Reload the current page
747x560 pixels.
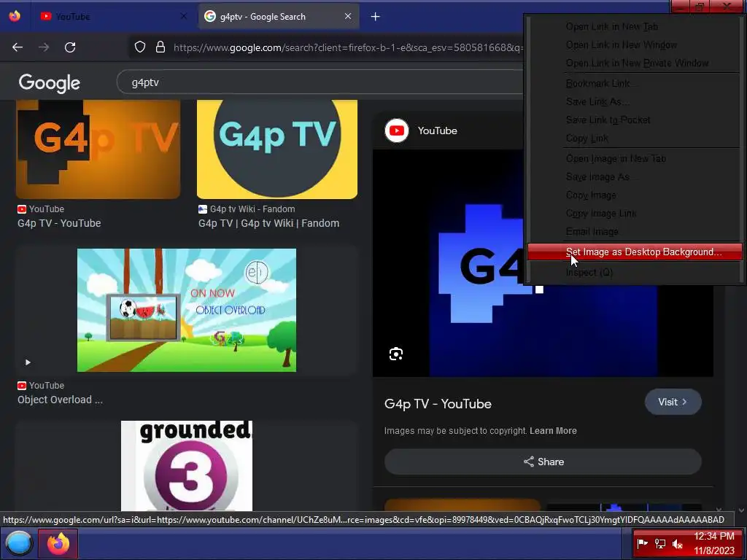[x=70, y=47]
